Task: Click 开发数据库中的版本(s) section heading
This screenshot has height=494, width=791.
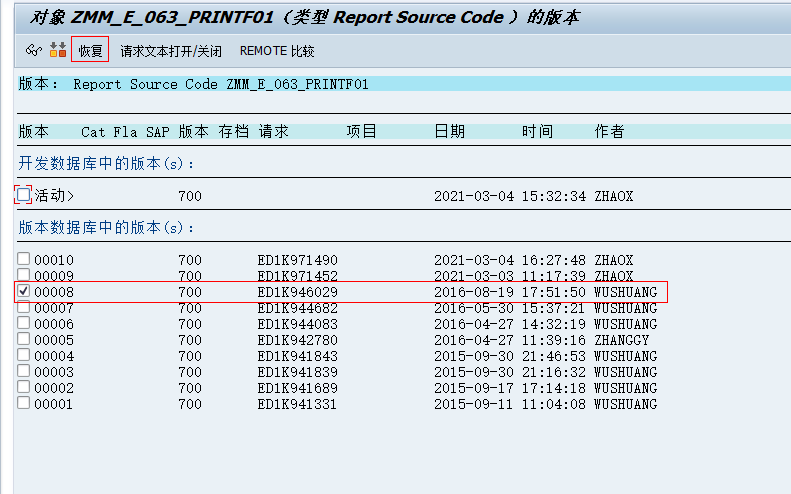Action: pos(106,163)
